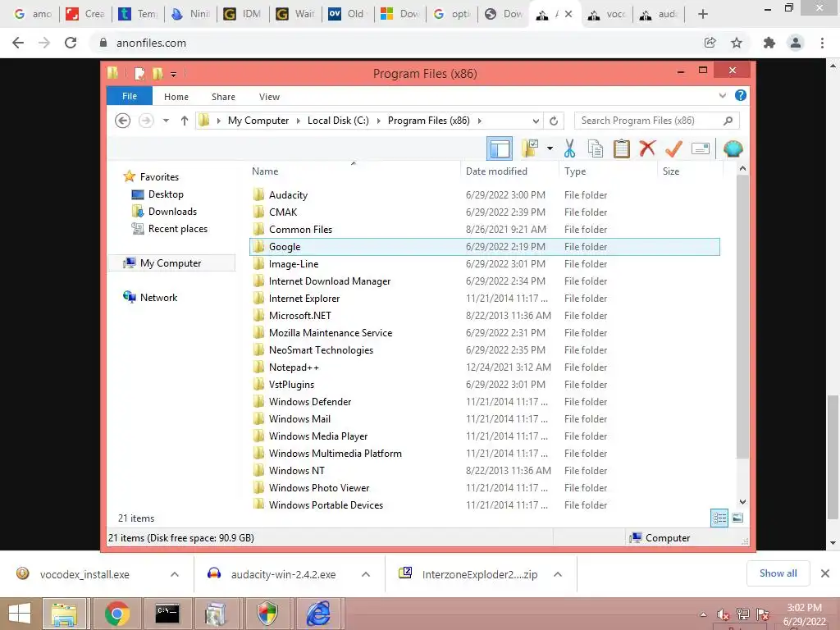The height and width of the screenshot is (630, 840).
Task: Open the View ribbon tab
Action: pos(269,97)
